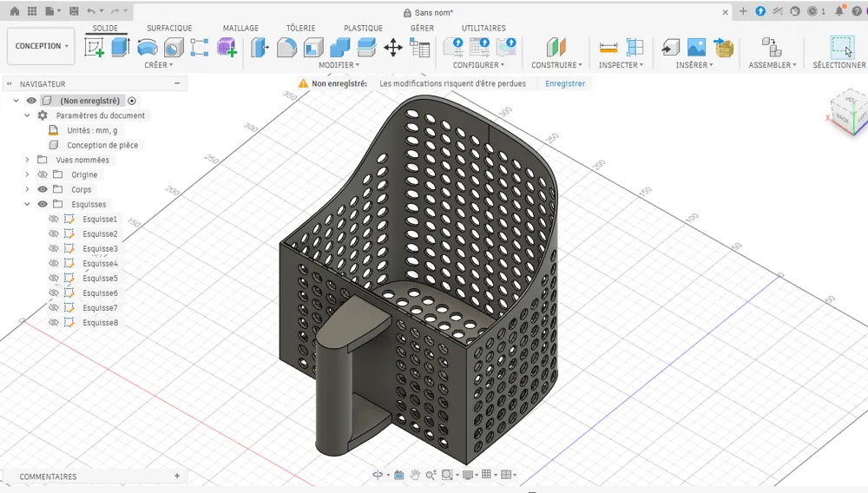Switch to the GÉRER tab
Screen dimensions: 868x493
pos(422,28)
